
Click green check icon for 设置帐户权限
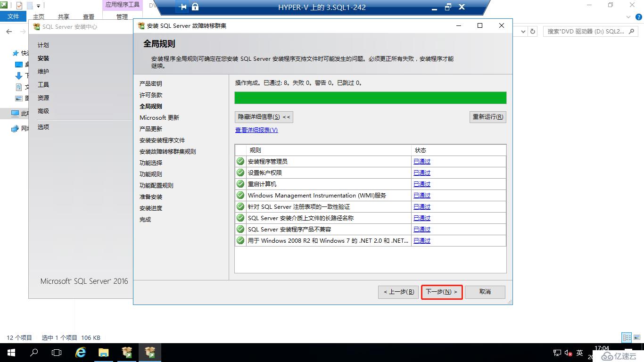click(240, 173)
